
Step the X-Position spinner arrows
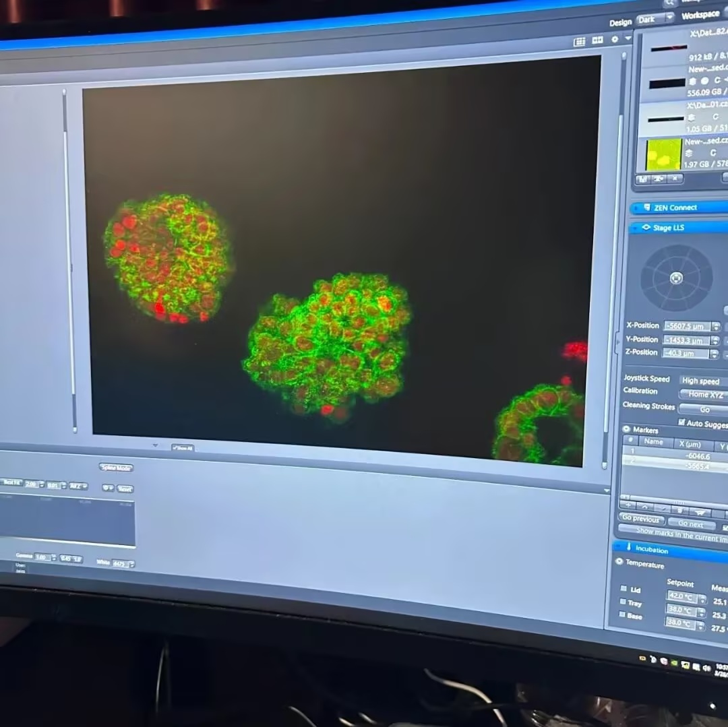pos(716,327)
